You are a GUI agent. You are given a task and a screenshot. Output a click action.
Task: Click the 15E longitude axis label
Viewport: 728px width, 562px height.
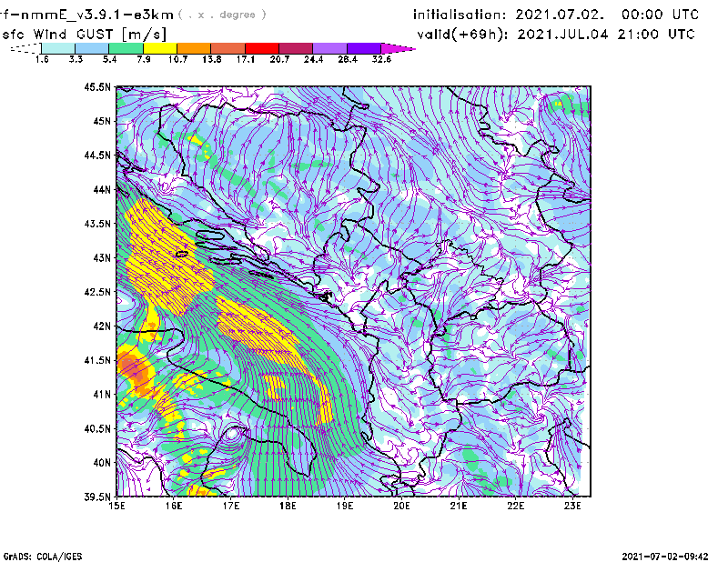[116, 506]
